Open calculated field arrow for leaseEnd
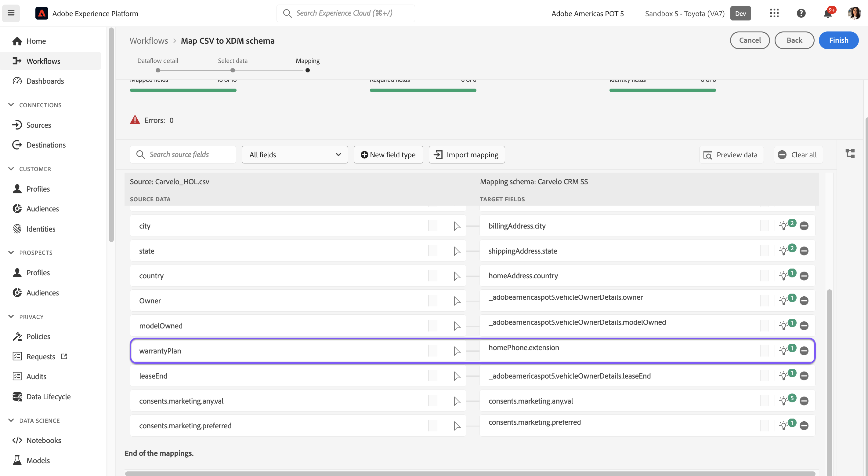The height and width of the screenshot is (476, 868). pyautogui.click(x=457, y=376)
